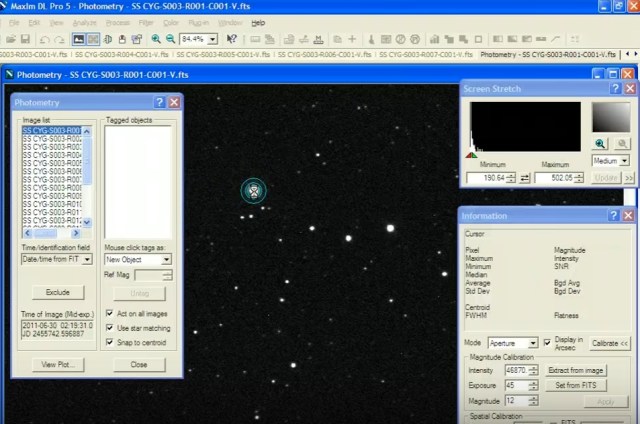Click Screen Stretch zoom in magnifier icon
Viewport: 640px width, 424px height.
pyautogui.click(x=601, y=144)
